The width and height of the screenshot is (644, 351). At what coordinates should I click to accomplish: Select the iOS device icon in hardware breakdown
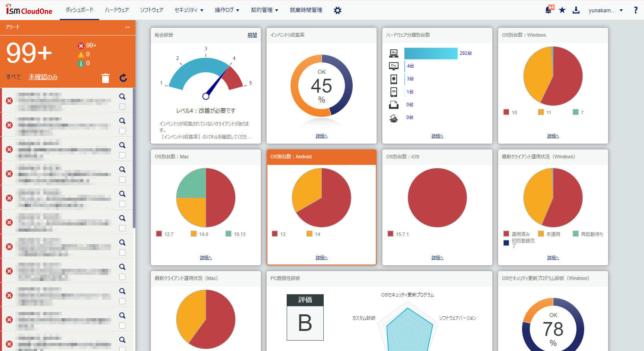(394, 92)
